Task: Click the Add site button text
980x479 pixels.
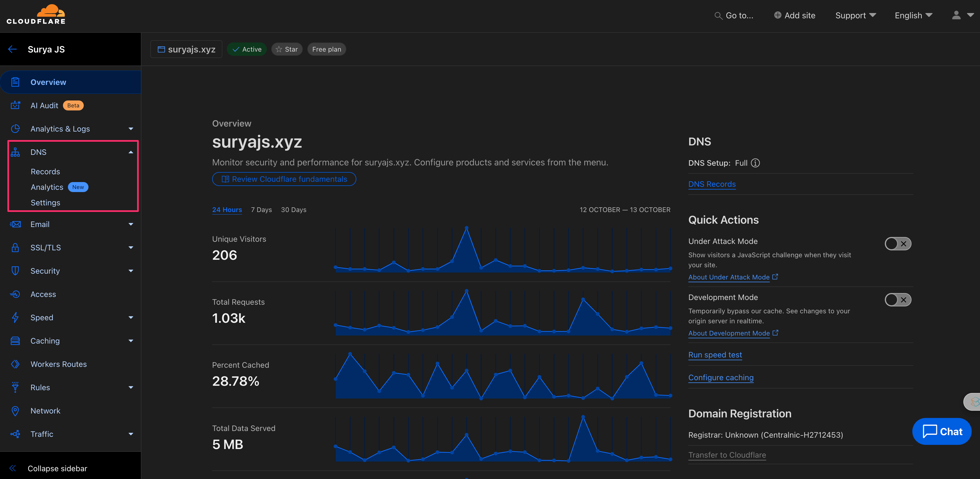Action: (800, 15)
